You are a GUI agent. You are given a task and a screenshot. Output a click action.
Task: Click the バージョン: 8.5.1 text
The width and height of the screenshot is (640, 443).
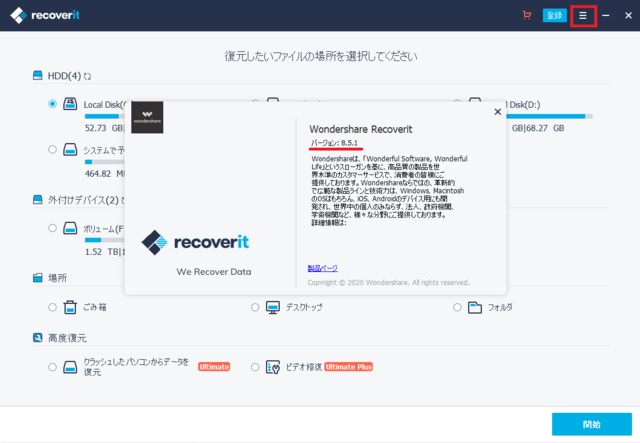pos(334,143)
